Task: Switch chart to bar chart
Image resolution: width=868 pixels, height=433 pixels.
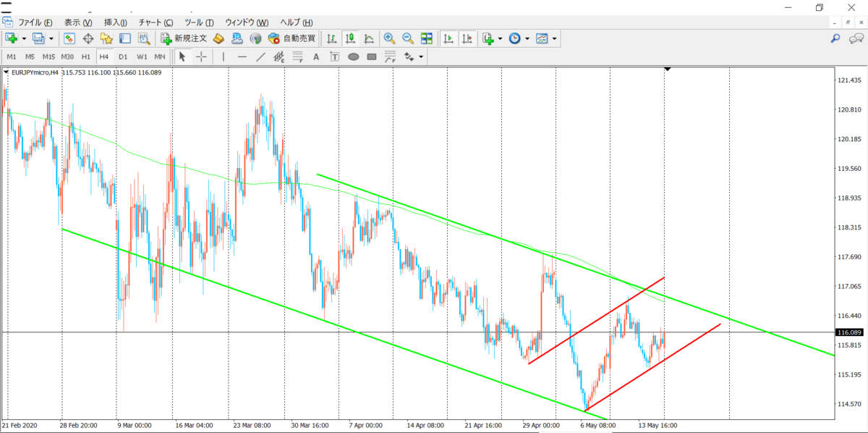Action: pos(331,38)
